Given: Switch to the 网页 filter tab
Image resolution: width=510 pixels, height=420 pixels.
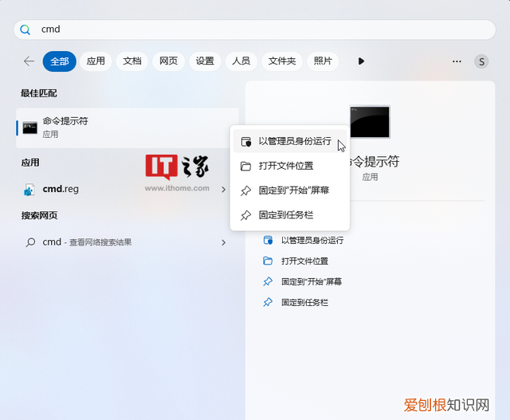Looking at the screenshot, I should click(168, 61).
